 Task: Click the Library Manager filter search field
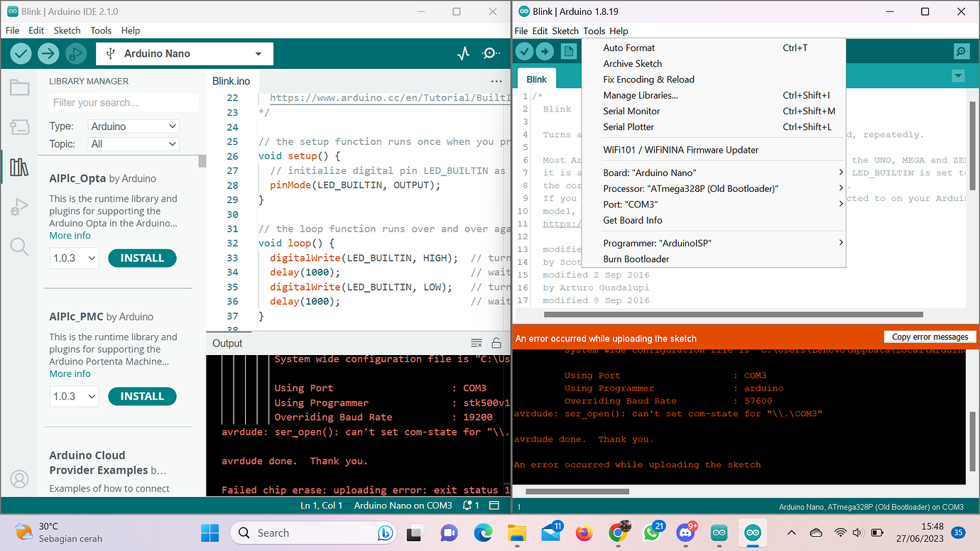pos(124,103)
